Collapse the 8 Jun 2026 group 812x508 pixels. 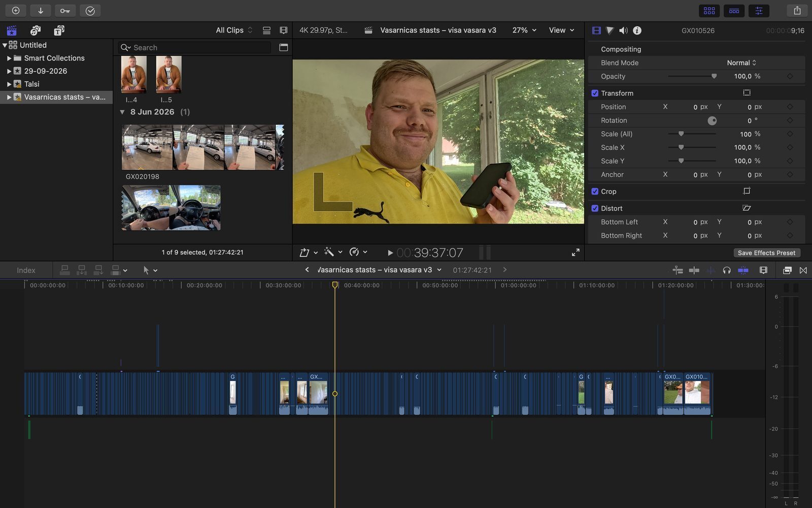[x=122, y=112]
